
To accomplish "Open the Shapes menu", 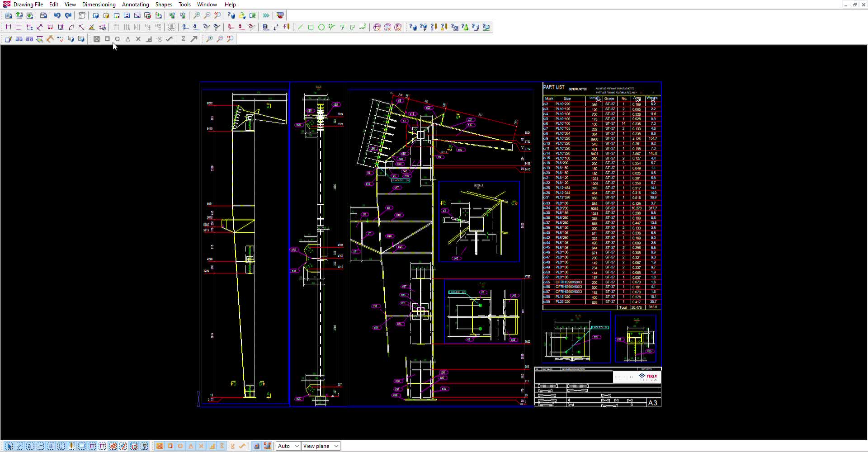I will pyautogui.click(x=164, y=5).
